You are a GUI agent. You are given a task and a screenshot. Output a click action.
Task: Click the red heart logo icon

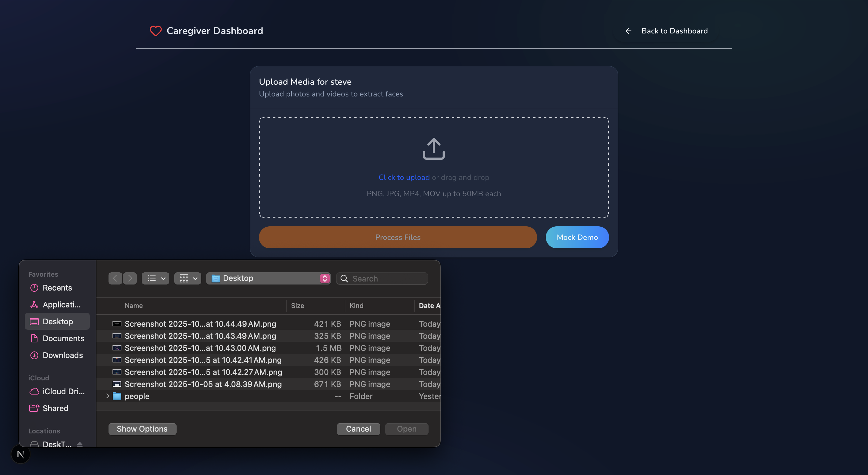coord(155,31)
